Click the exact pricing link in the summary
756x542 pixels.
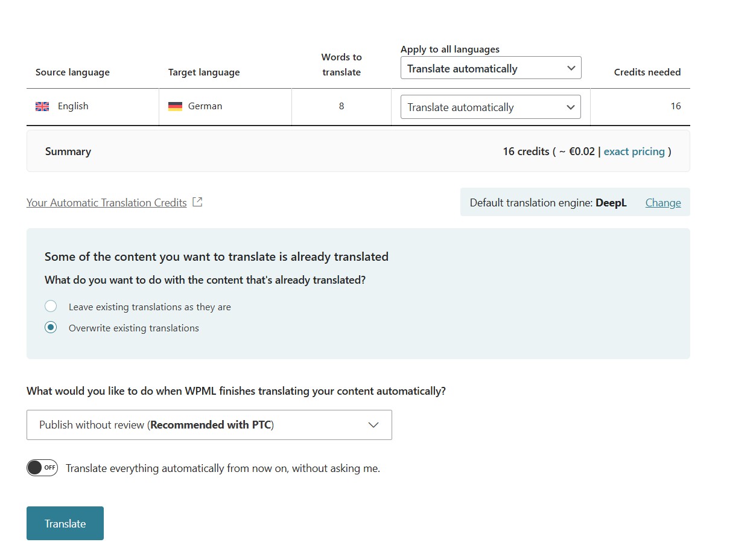634,151
